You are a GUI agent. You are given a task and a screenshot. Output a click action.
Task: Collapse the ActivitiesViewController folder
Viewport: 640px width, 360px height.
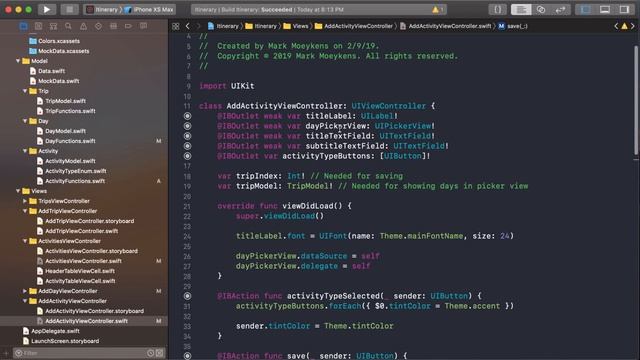[x=25, y=241]
